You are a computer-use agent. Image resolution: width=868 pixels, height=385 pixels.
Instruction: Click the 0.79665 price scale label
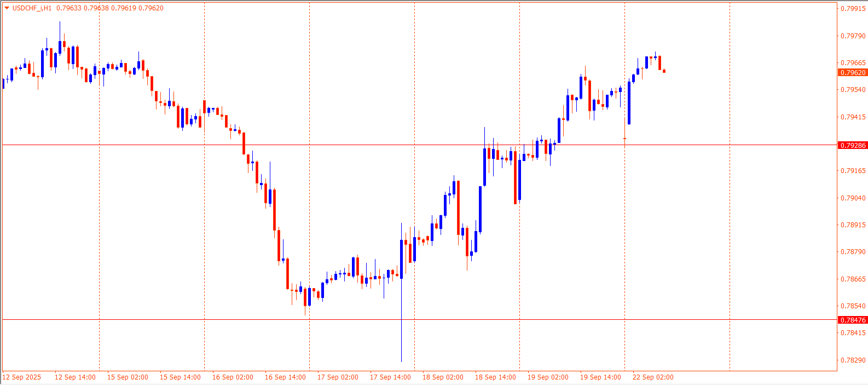click(x=853, y=63)
